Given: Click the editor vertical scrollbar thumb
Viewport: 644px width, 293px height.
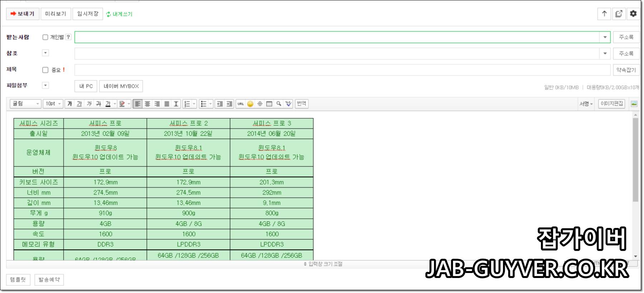Looking at the screenshot, I should point(635,160).
